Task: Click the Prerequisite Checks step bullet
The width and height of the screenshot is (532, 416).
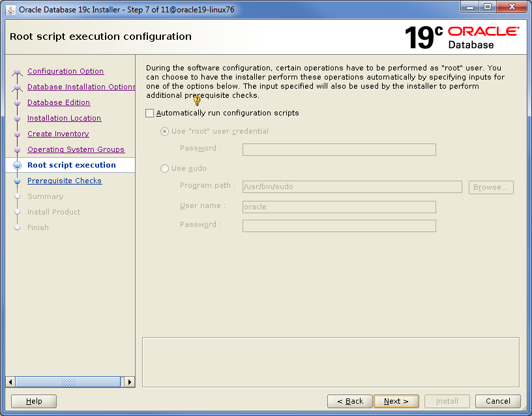Action: 18,181
